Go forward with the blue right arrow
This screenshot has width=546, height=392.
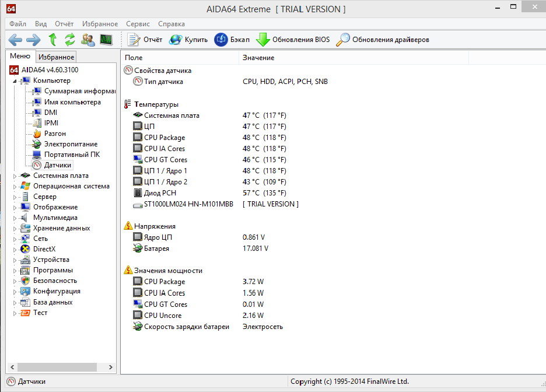(33, 40)
